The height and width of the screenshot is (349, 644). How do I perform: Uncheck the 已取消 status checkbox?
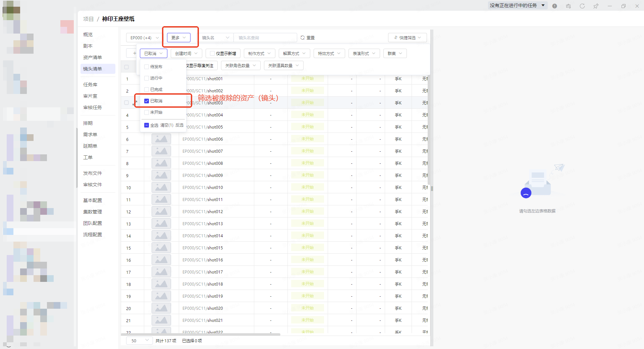[147, 101]
